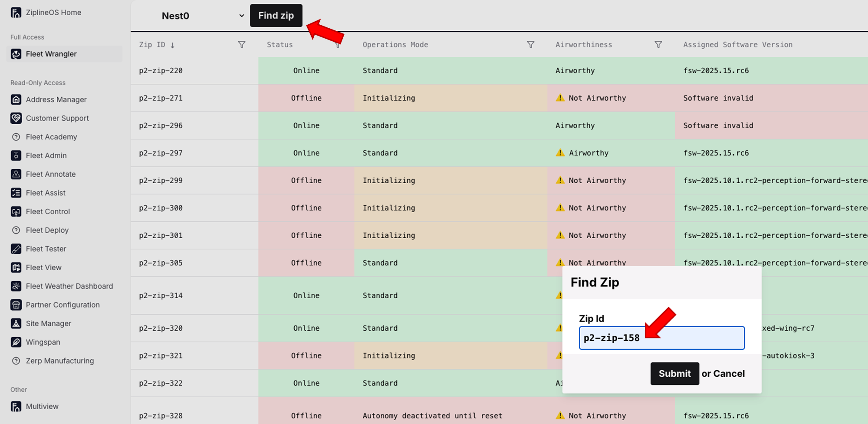Viewport: 868px width, 424px height.
Task: Click the Fleet Assist icon
Action: 16,193
